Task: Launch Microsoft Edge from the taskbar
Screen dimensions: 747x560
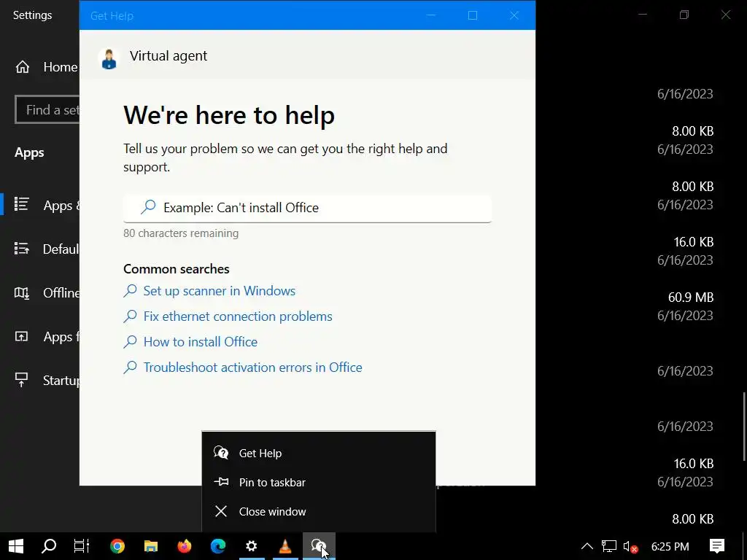Action: click(218, 546)
